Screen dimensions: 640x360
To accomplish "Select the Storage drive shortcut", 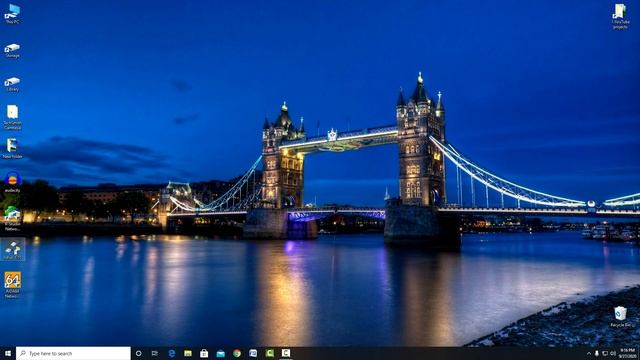I will (x=12, y=51).
